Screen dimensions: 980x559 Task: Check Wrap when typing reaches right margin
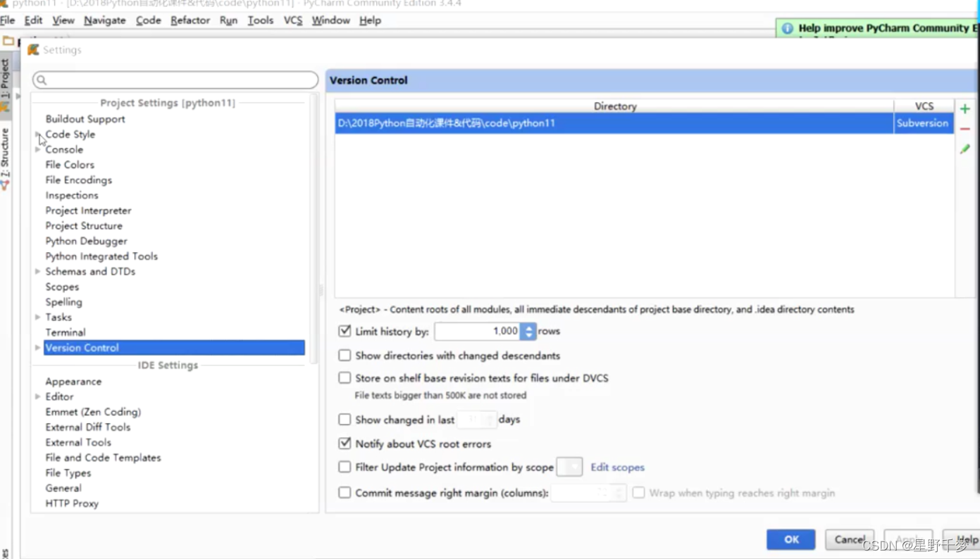click(x=638, y=493)
